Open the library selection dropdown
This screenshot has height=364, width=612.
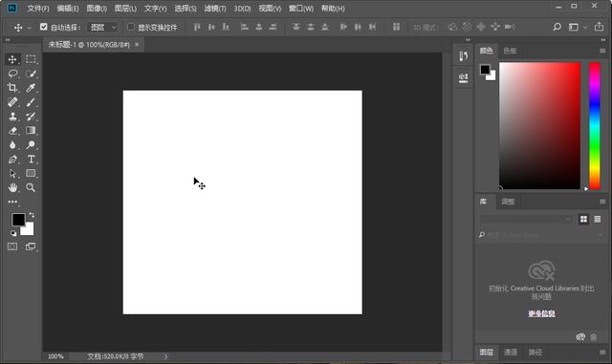(x=526, y=219)
